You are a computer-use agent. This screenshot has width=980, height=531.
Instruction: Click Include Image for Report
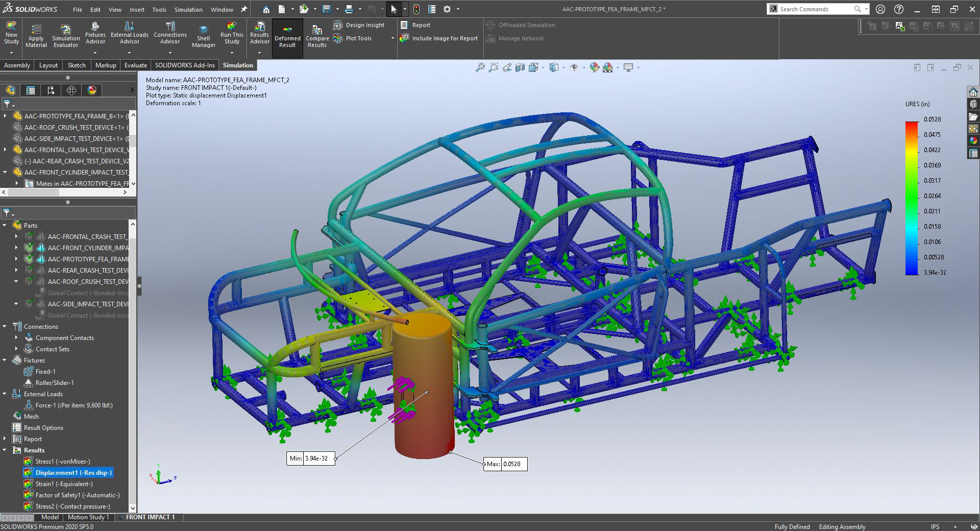click(439, 38)
